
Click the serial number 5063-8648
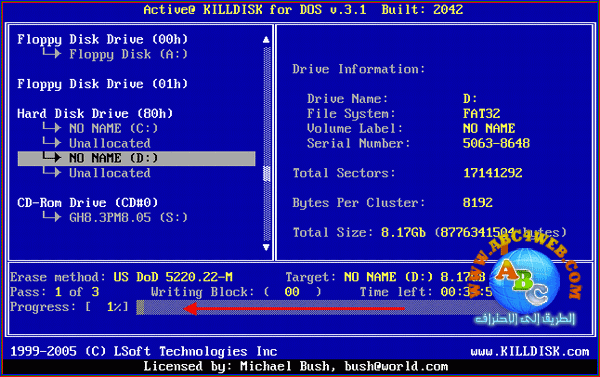(496, 143)
